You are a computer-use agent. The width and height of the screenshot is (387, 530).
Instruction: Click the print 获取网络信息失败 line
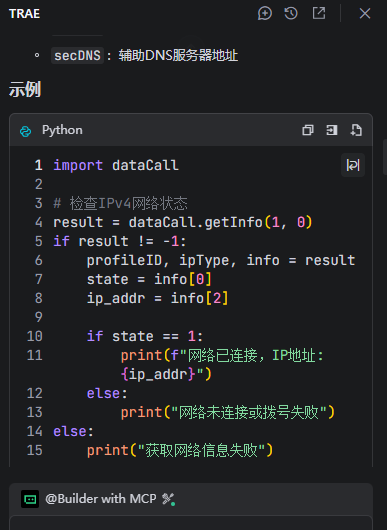pyautogui.click(x=180, y=450)
